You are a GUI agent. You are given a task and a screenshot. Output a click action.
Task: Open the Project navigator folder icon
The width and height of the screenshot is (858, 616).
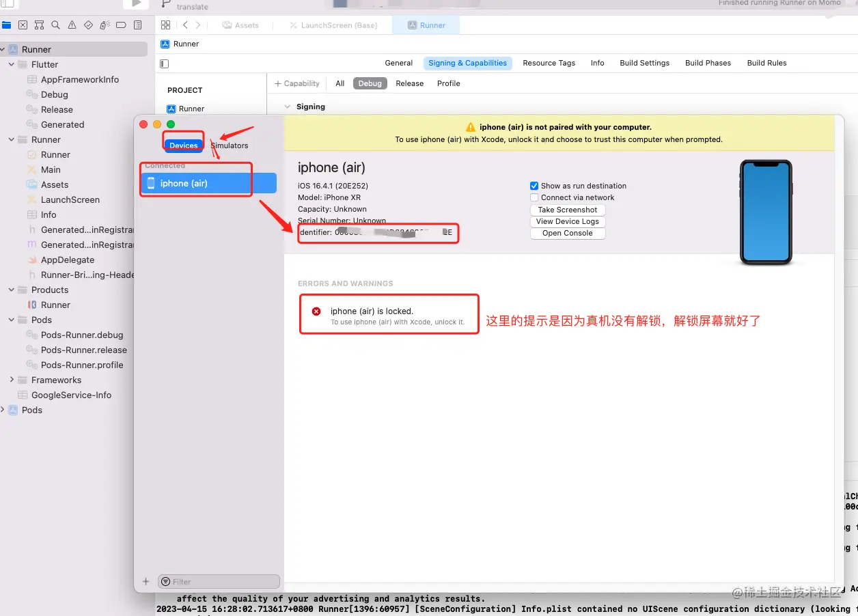(x=7, y=25)
